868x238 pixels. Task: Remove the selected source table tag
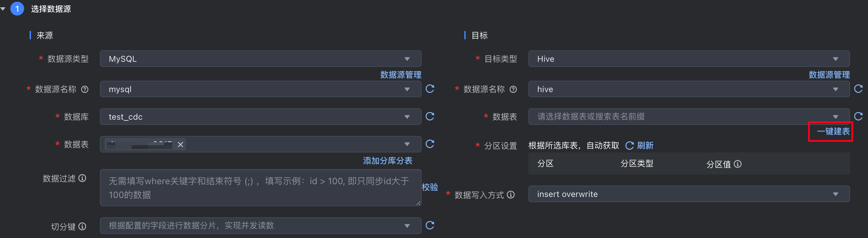point(180,145)
